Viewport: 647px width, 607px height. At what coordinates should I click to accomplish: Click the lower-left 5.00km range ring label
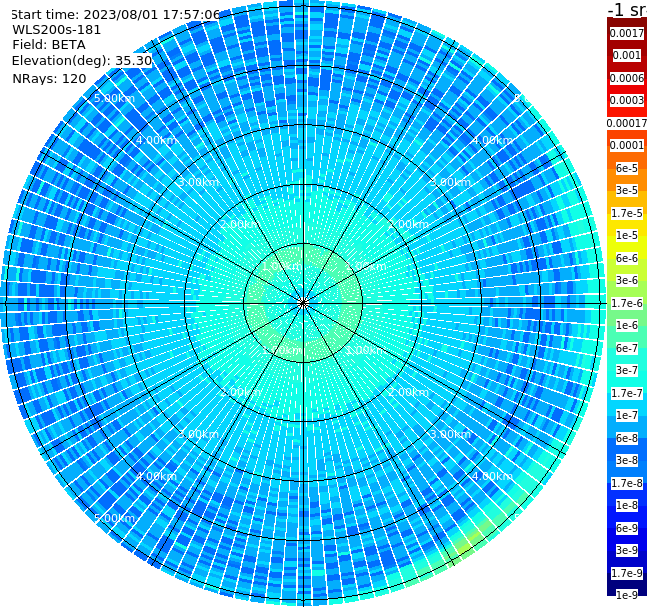114,518
